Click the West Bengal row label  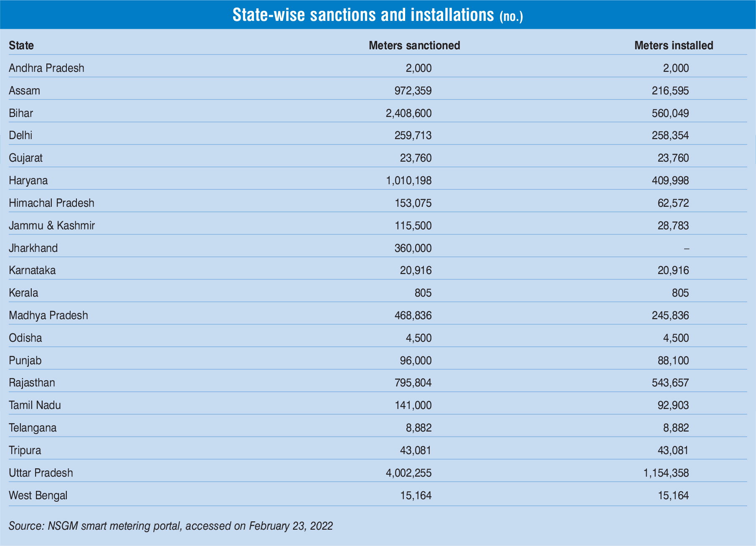click(x=38, y=495)
